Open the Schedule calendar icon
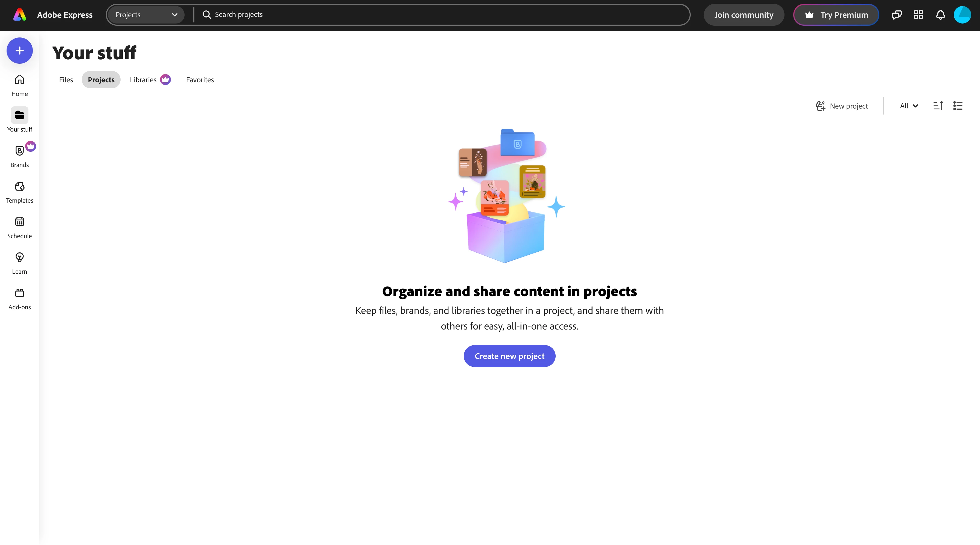 pyautogui.click(x=19, y=222)
